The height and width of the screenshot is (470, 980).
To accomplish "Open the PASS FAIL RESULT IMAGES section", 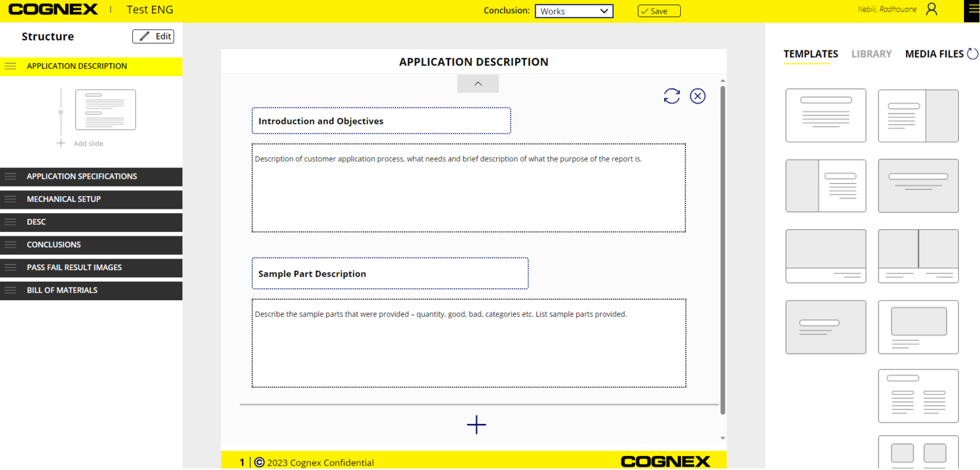I will (x=91, y=268).
